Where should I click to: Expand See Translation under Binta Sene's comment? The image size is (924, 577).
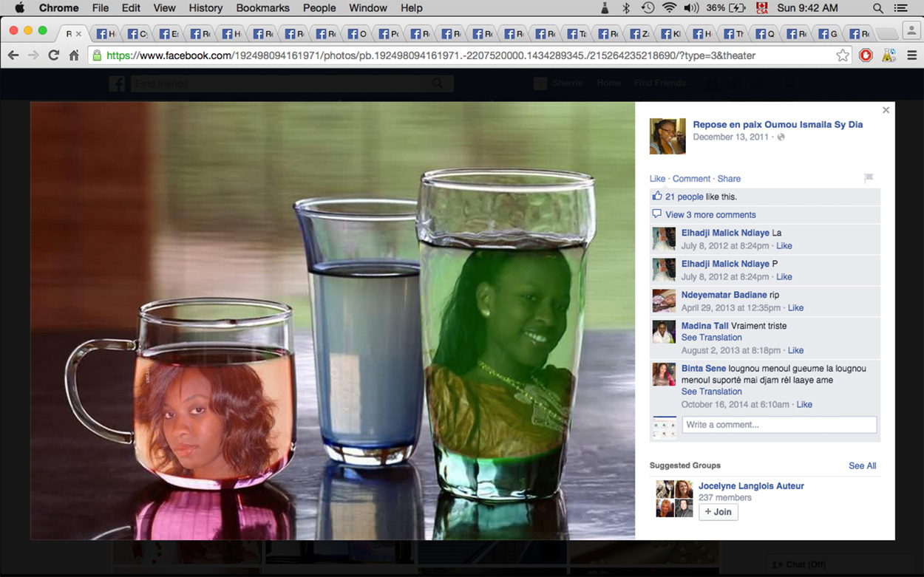pos(711,392)
